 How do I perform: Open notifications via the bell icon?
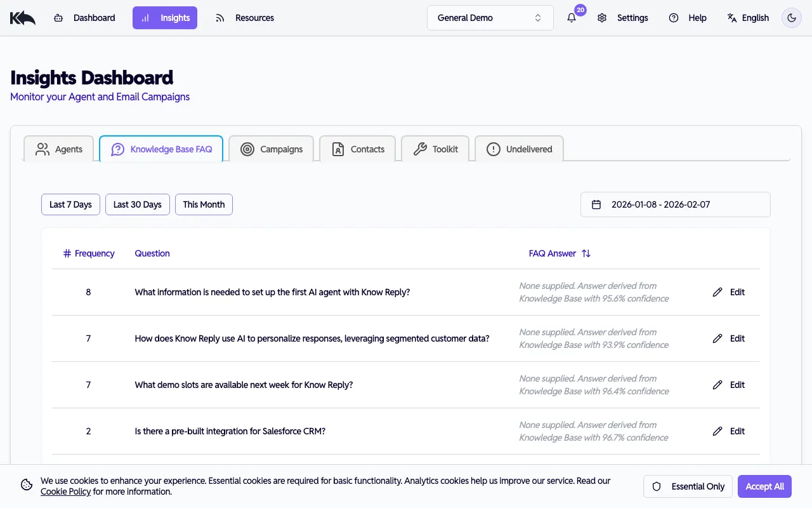(570, 18)
